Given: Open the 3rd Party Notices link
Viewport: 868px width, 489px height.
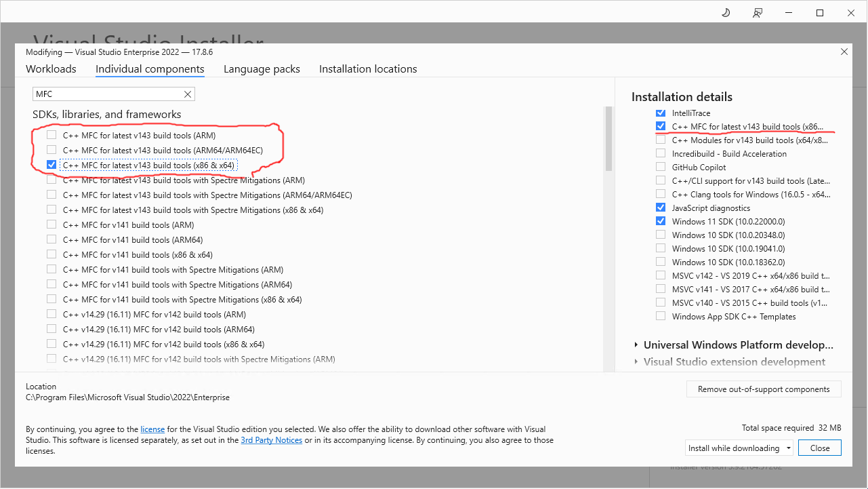Looking at the screenshot, I should pos(271,440).
